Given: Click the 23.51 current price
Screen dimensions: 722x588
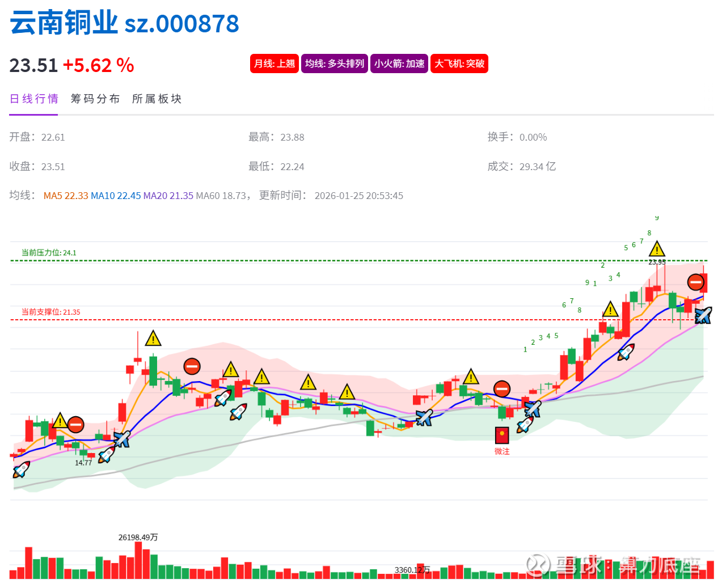Looking at the screenshot, I should [x=33, y=65].
